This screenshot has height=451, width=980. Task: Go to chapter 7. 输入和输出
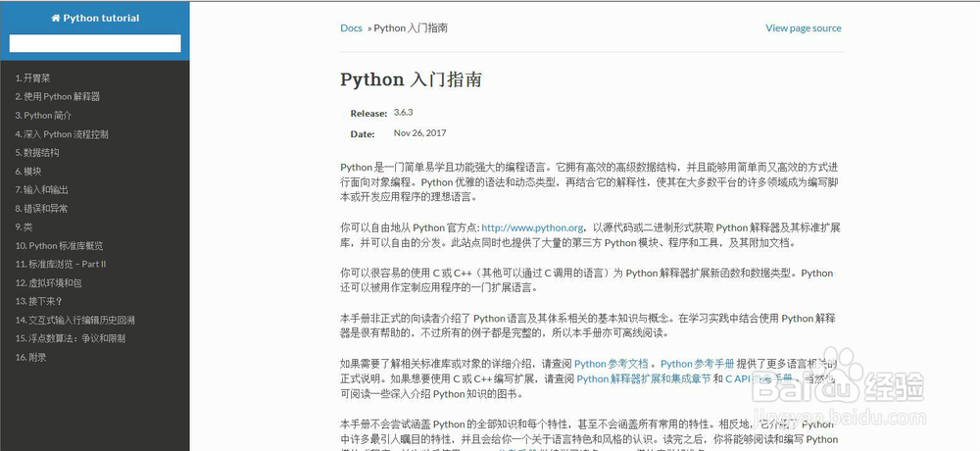point(41,189)
